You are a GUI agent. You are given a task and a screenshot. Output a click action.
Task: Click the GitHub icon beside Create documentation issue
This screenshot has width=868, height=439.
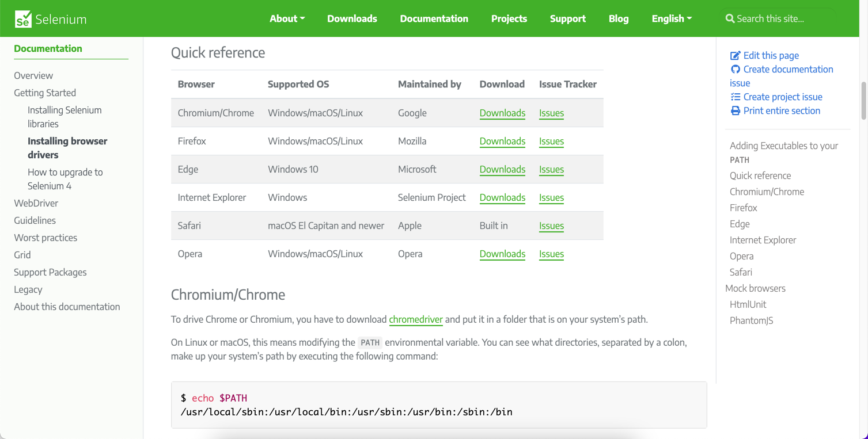[735, 69]
